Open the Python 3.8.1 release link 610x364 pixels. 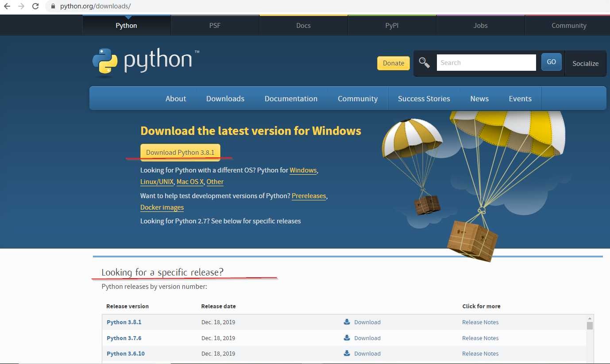124,322
